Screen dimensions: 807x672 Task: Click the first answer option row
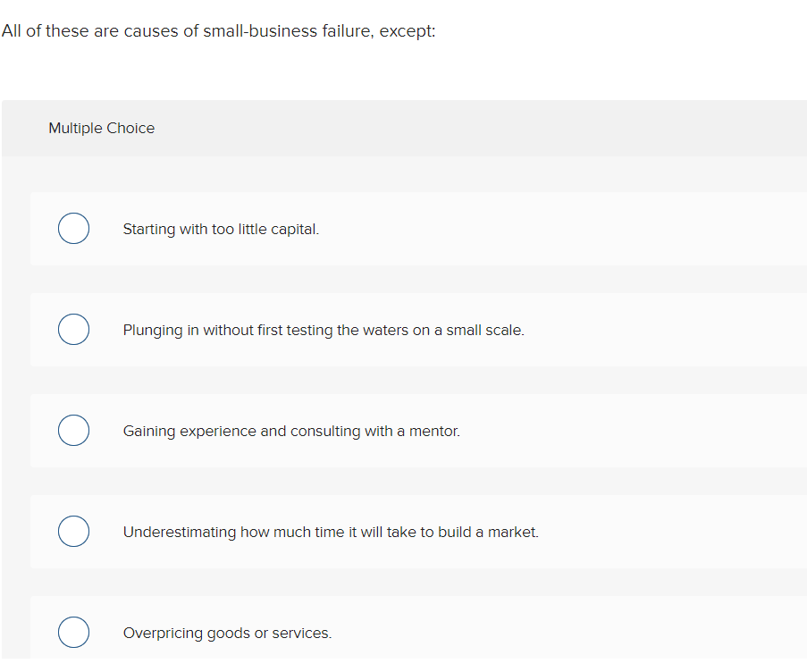[402, 228]
